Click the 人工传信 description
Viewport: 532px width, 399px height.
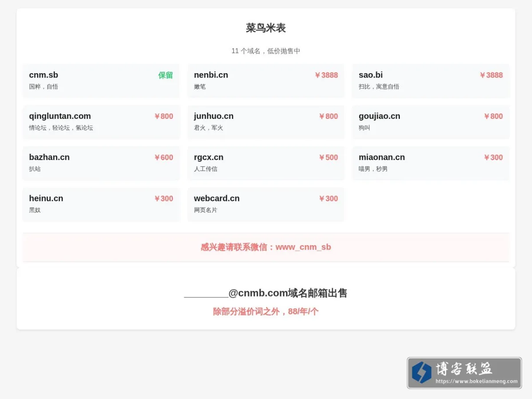[x=205, y=169]
